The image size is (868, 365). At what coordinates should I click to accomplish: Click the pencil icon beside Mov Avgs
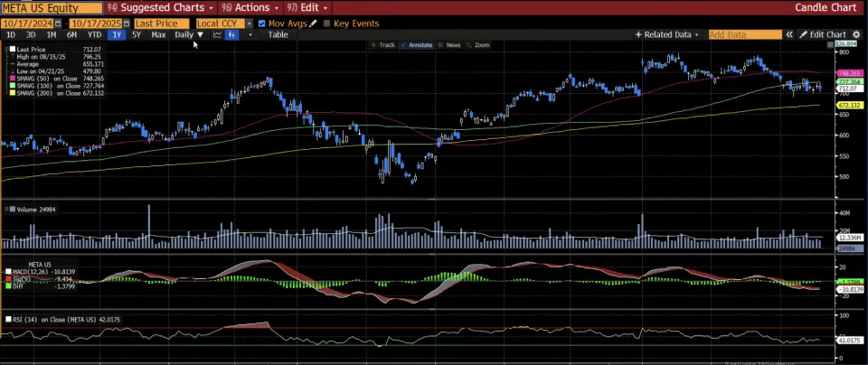[314, 23]
